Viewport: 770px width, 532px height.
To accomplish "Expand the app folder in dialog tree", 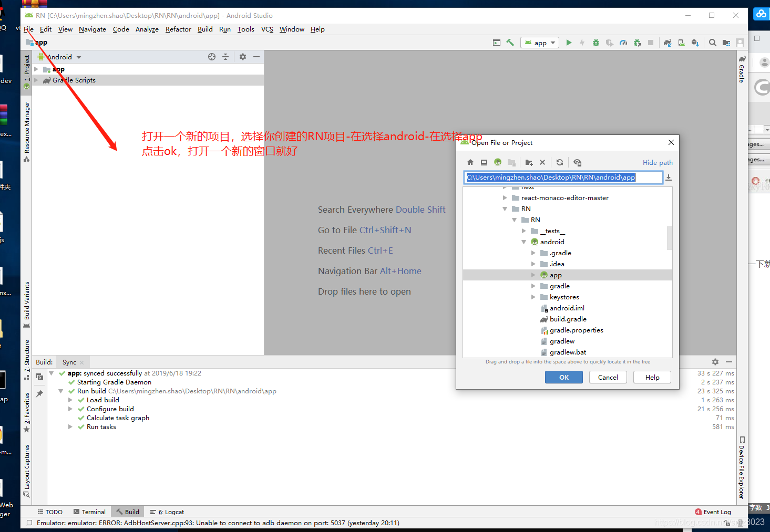I will click(533, 275).
